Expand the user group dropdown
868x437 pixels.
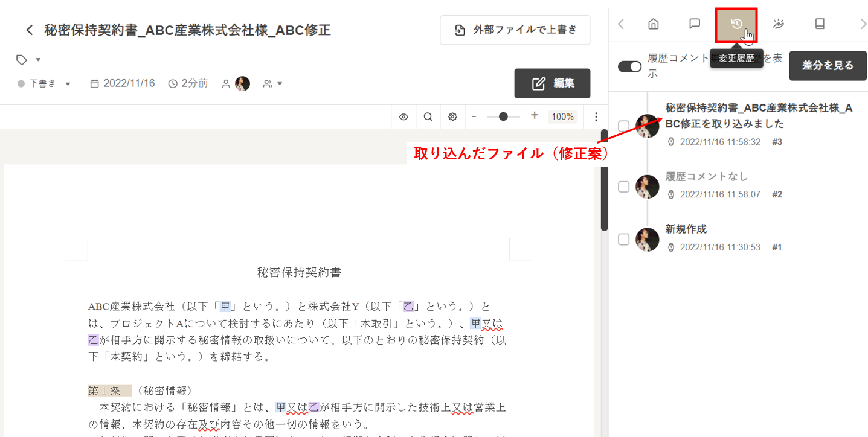[273, 84]
